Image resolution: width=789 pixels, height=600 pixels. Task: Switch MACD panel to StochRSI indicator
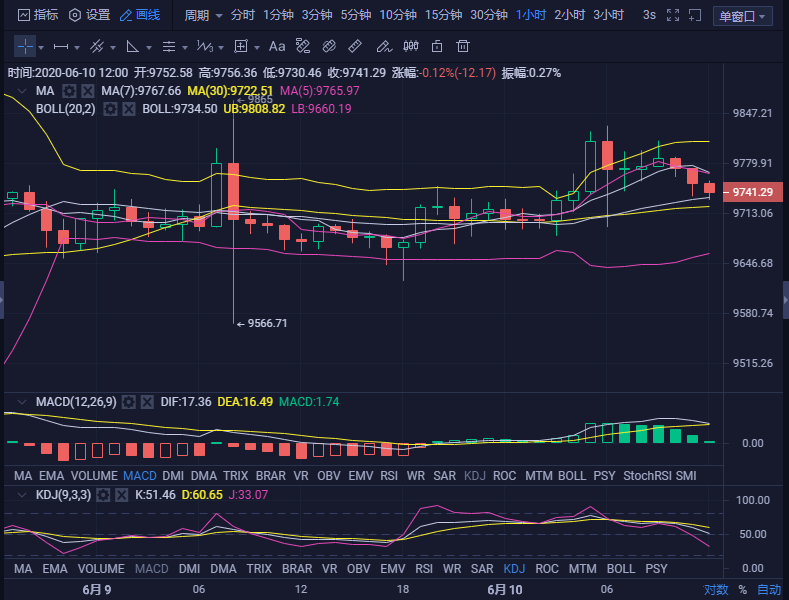tap(647, 476)
